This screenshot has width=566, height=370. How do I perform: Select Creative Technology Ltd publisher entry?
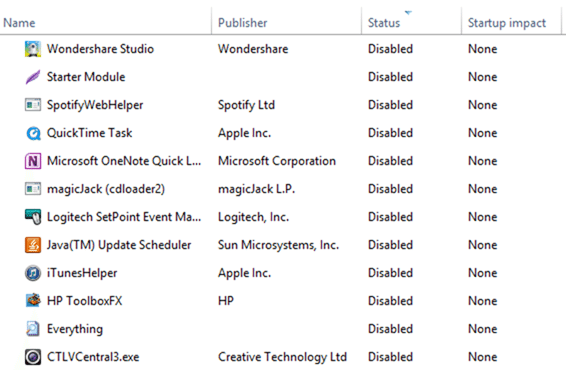coord(282,357)
